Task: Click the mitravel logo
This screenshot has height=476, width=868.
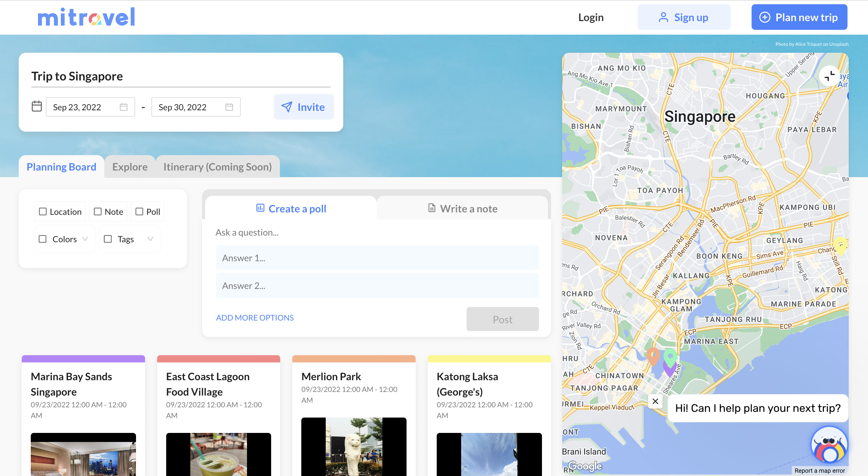Action: [86, 17]
